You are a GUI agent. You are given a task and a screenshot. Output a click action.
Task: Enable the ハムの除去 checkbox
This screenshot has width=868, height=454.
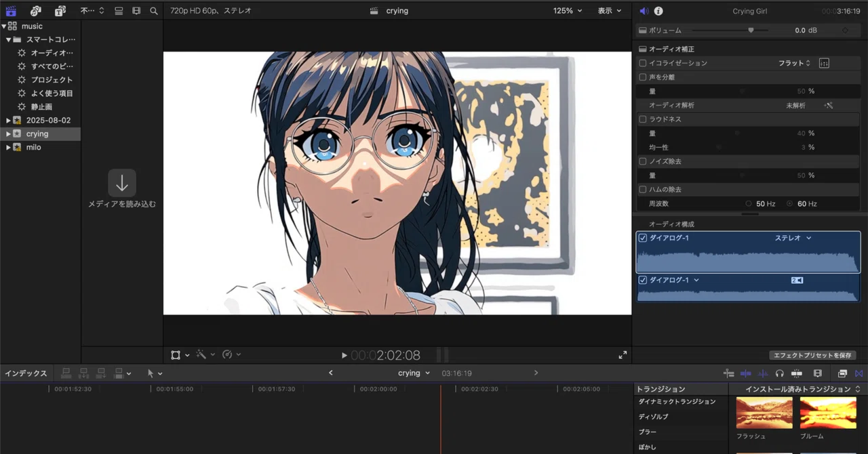pyautogui.click(x=643, y=190)
